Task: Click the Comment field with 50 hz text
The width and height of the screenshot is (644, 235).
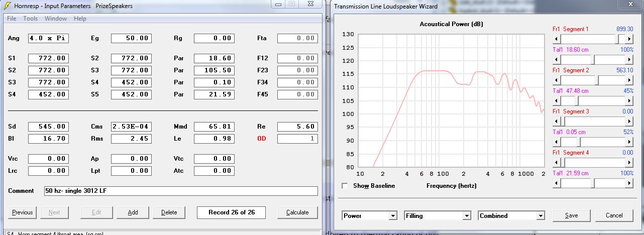Action: click(x=181, y=191)
